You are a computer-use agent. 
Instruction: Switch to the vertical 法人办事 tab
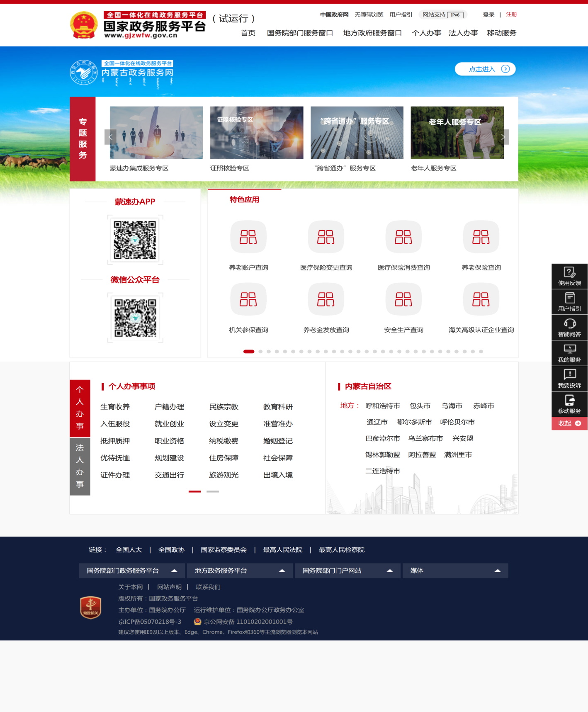[80, 466]
